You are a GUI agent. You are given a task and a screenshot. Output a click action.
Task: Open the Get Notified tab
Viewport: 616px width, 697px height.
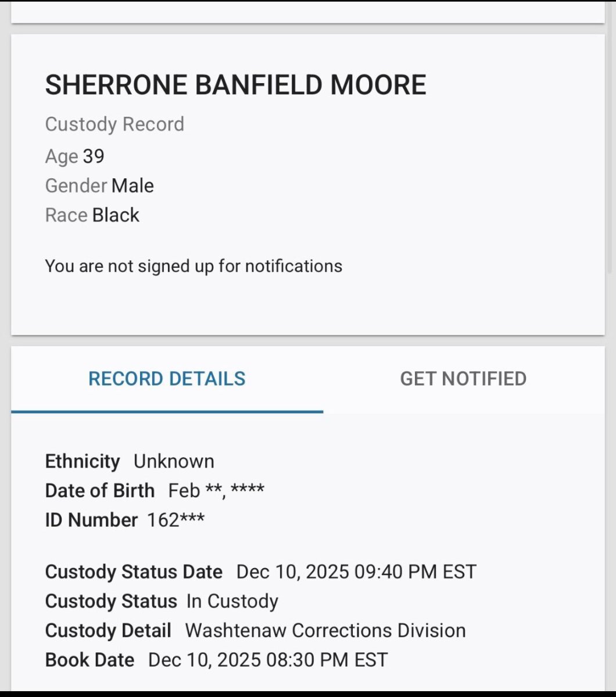[463, 379]
